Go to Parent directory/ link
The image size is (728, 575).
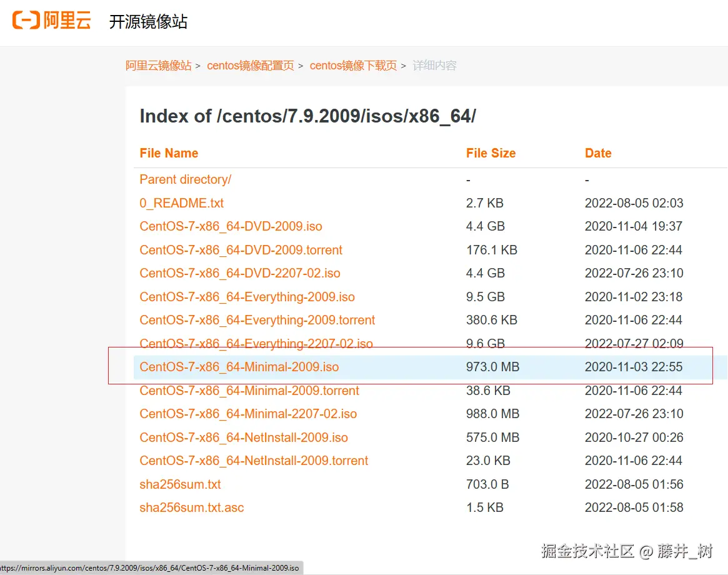tap(185, 179)
